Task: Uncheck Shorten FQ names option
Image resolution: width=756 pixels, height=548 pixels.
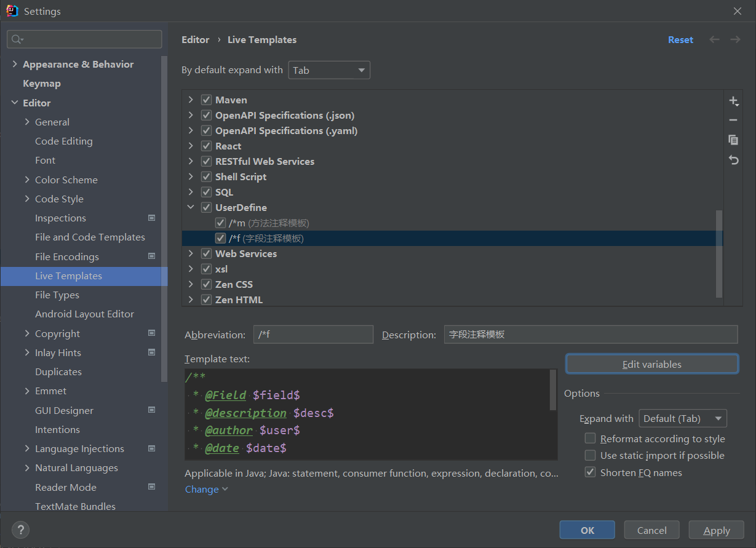Action: pos(590,472)
